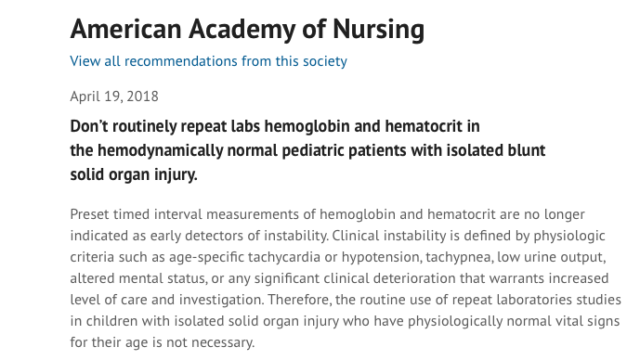Open View all recommendations from this society link
This screenshot has height=360, width=640.
[209, 61]
